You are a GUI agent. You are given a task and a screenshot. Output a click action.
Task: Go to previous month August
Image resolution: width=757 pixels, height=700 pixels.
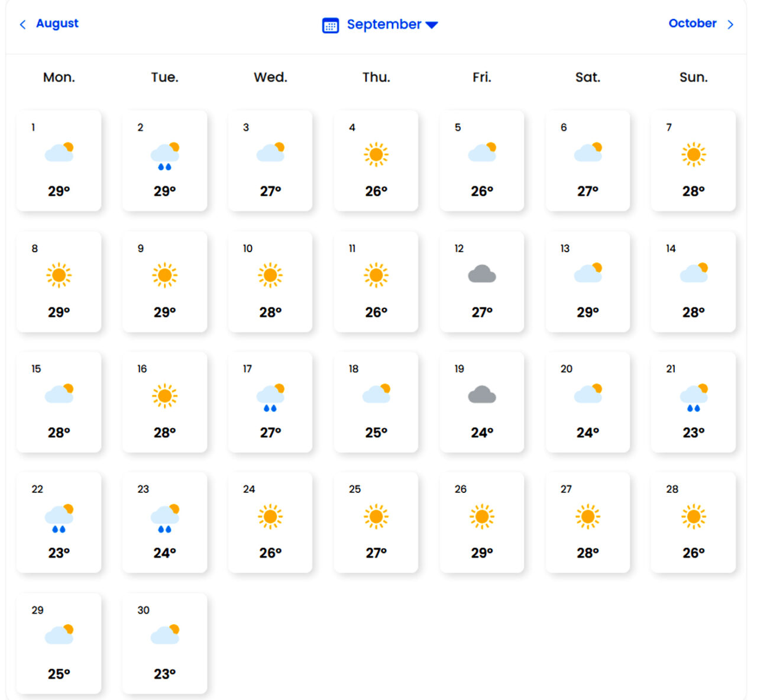pos(57,24)
